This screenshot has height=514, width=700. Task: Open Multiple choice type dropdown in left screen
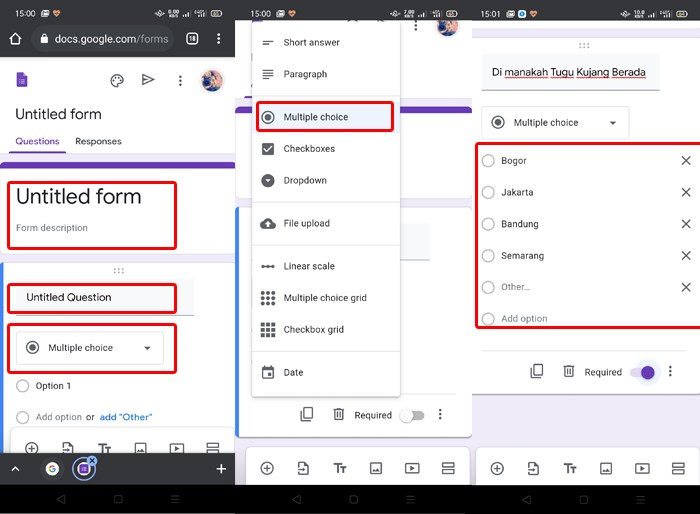(90, 348)
